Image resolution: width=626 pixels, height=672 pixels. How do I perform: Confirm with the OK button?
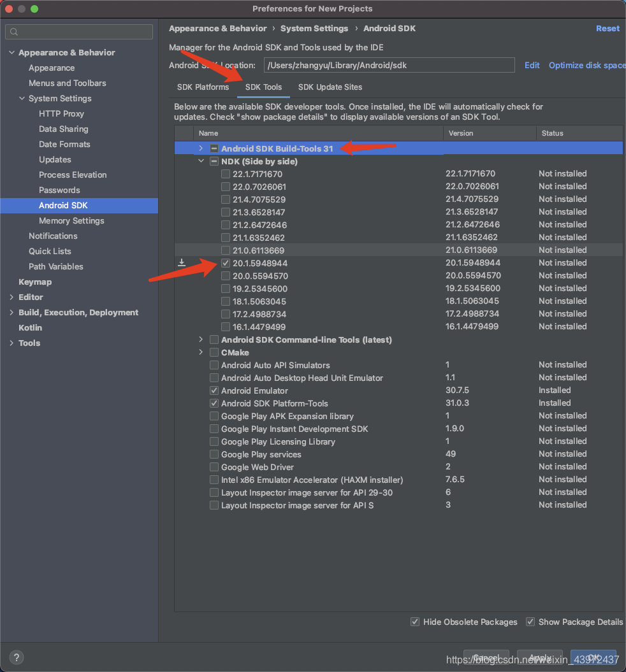point(593,658)
